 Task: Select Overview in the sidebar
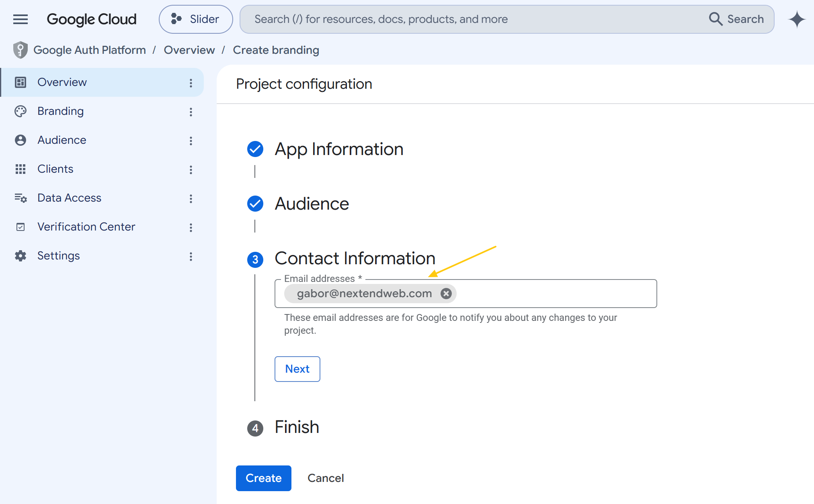(x=102, y=82)
